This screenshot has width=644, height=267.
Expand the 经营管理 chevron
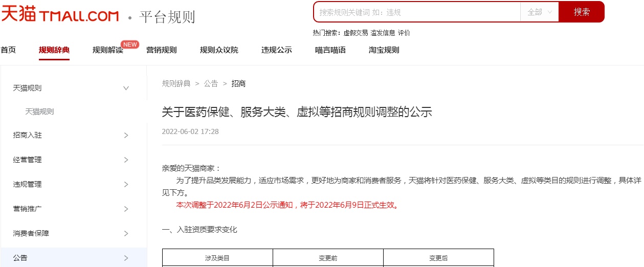[126, 160]
